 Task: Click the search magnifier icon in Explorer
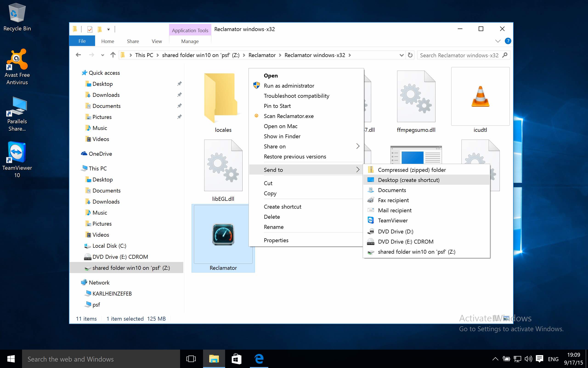pyautogui.click(x=505, y=55)
